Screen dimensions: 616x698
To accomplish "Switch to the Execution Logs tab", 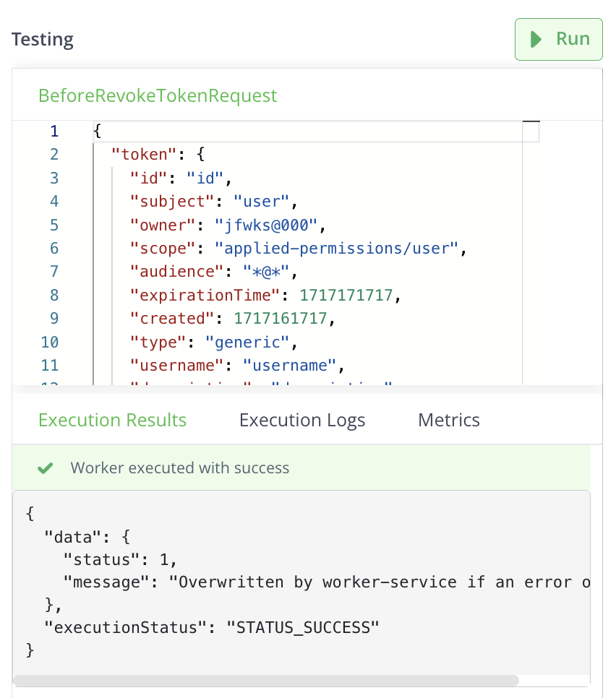I will click(x=301, y=420).
